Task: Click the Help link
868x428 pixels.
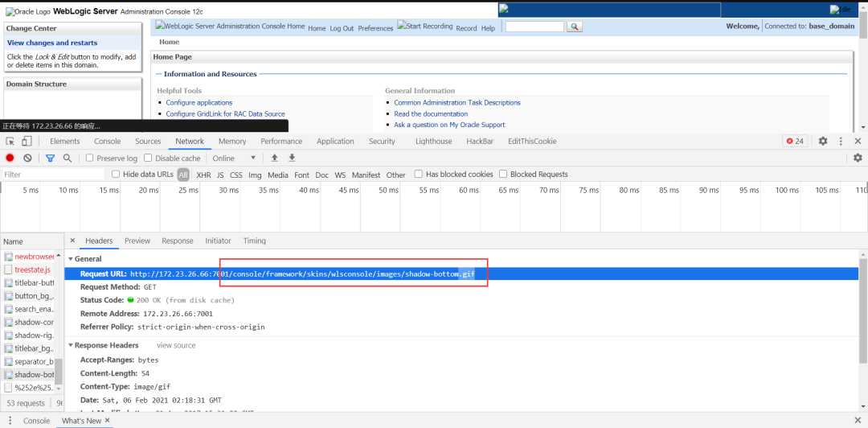Action: coord(488,28)
